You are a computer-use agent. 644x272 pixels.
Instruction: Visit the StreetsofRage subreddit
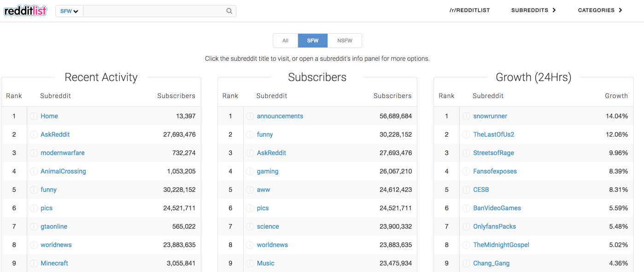(493, 153)
